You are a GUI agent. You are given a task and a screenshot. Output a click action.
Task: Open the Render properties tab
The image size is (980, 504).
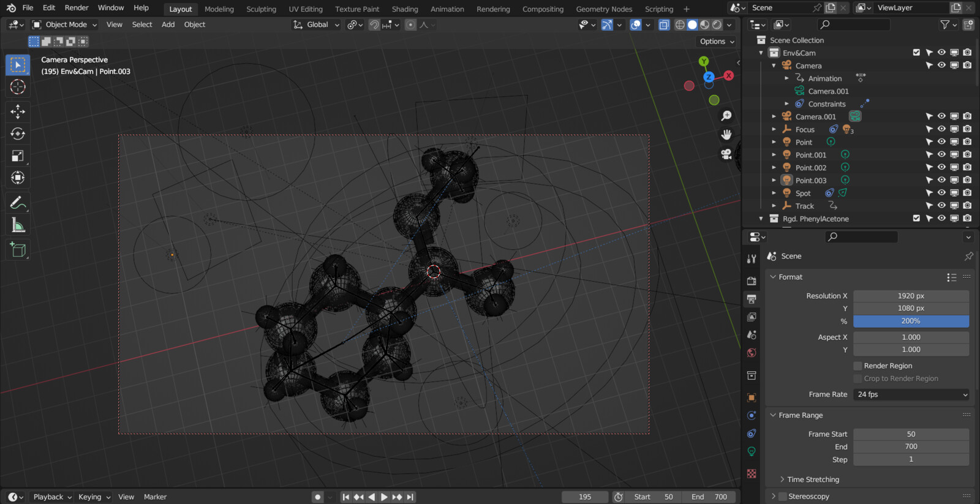(x=752, y=280)
